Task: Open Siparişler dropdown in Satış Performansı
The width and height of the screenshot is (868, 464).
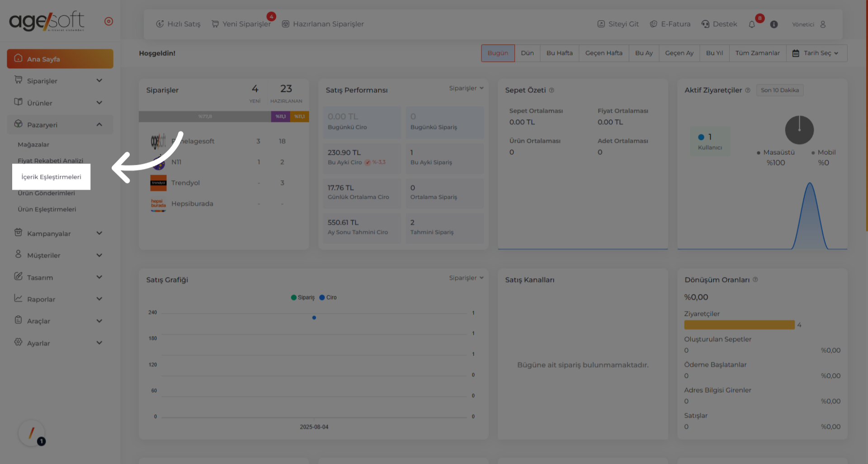Action: pyautogui.click(x=466, y=88)
